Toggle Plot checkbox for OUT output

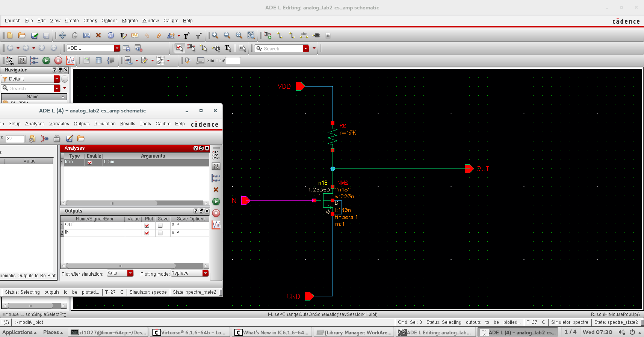[x=147, y=225]
